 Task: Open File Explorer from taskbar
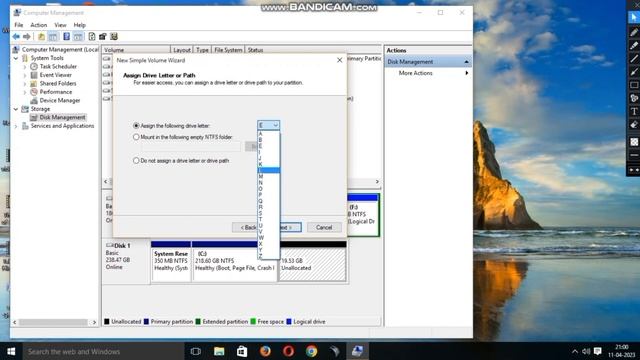coord(219,351)
